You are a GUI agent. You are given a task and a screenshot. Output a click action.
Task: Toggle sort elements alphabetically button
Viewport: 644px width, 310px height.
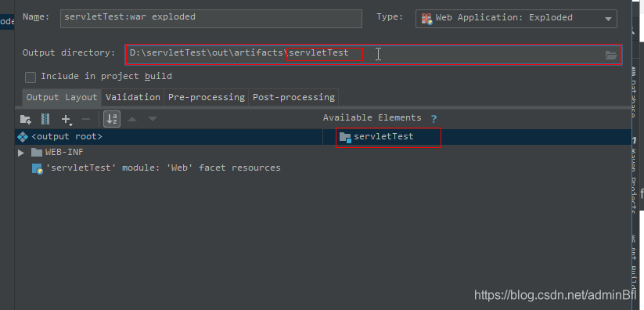[x=111, y=119]
